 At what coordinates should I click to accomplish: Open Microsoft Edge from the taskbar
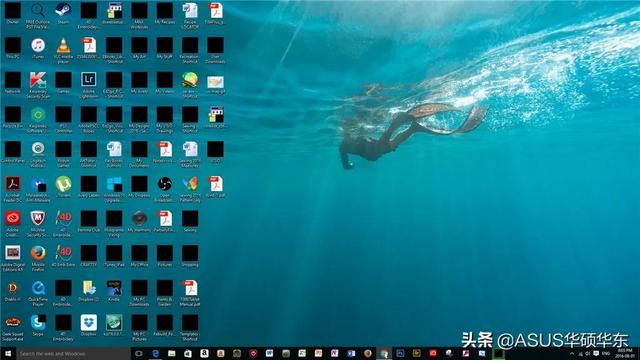click(x=156, y=353)
